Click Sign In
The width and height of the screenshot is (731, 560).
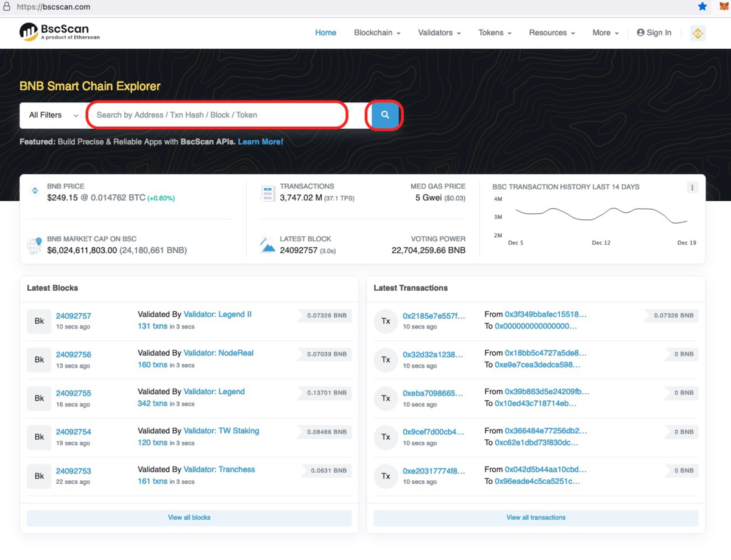[x=654, y=33]
